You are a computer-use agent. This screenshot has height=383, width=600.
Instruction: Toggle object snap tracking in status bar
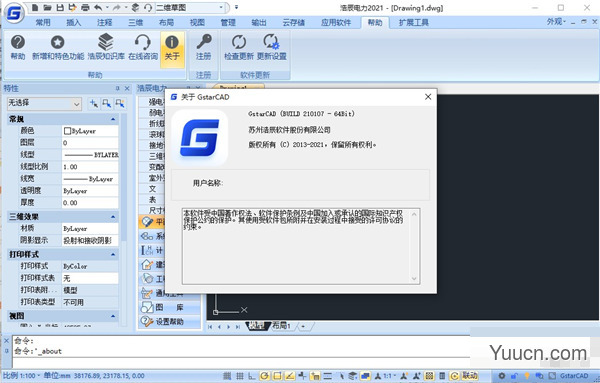[290, 376]
